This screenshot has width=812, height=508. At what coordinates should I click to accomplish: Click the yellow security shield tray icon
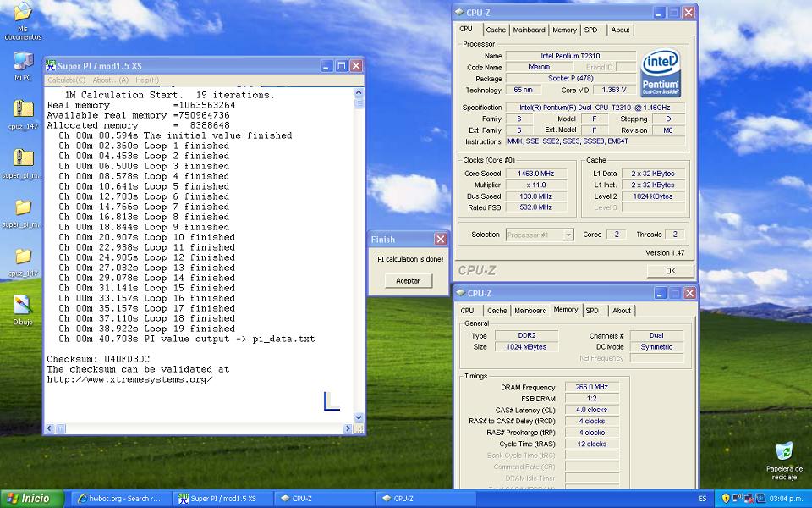726,499
